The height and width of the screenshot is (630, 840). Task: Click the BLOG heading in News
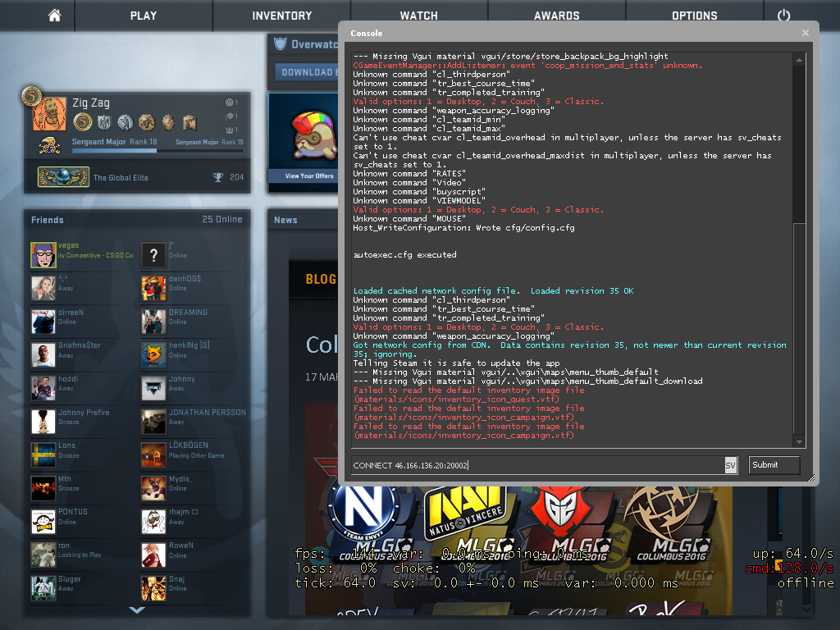(321, 279)
